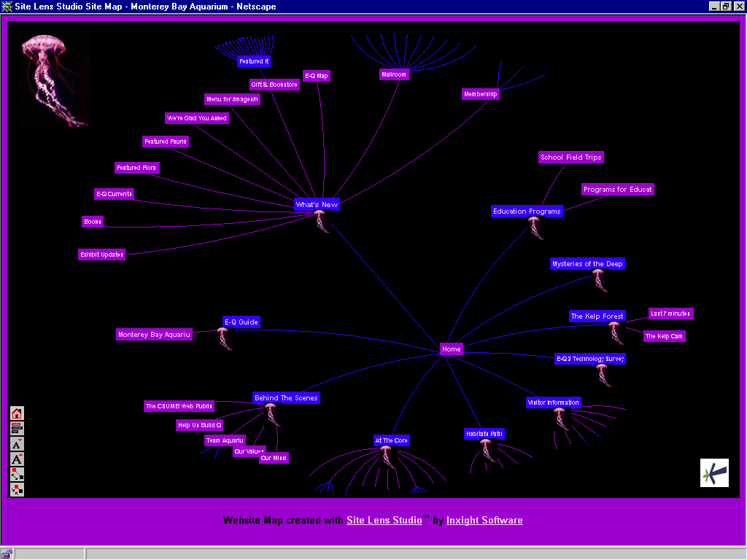Screen dimensions: 747x560
Task: Click the red Home icon in the left toolbar
Action: (x=17, y=413)
